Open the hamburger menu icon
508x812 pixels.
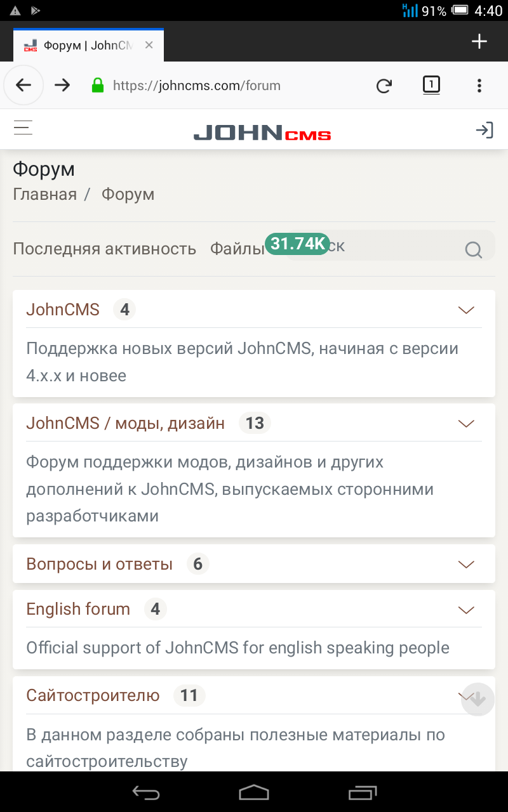[23, 129]
